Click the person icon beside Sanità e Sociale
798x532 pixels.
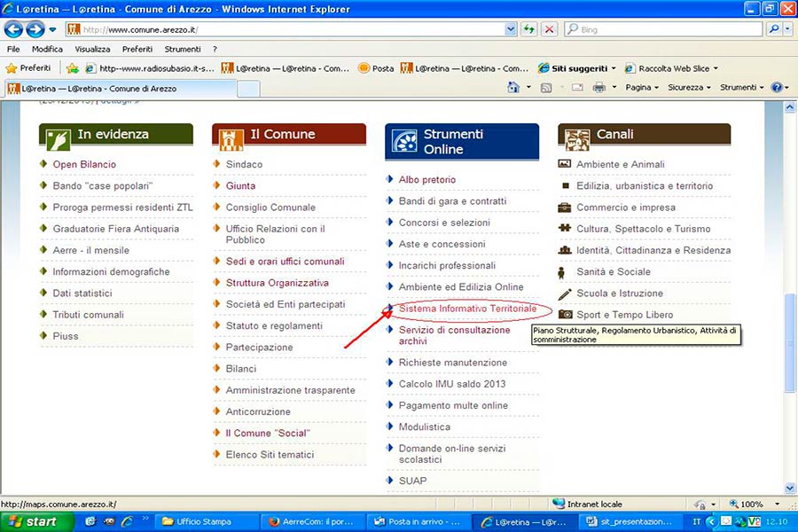[x=561, y=272]
